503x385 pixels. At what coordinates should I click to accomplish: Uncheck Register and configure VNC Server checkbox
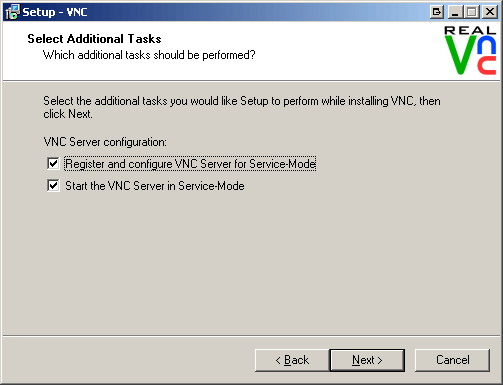point(53,164)
